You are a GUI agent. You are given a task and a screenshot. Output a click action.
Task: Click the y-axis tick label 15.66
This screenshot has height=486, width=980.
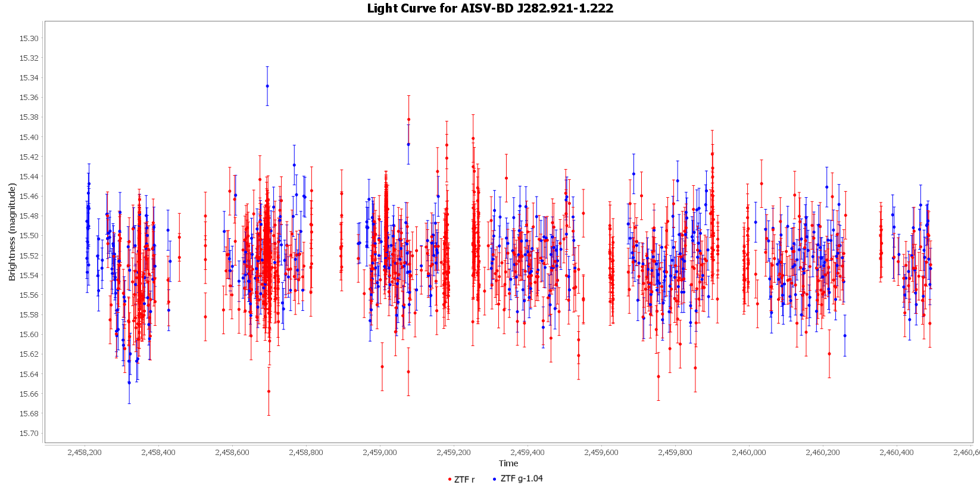[x=29, y=394]
